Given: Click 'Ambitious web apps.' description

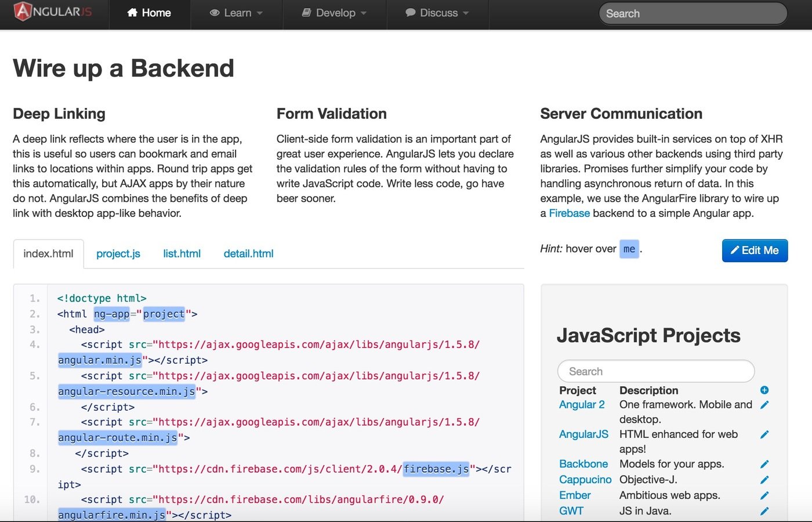Looking at the screenshot, I should point(670,495).
